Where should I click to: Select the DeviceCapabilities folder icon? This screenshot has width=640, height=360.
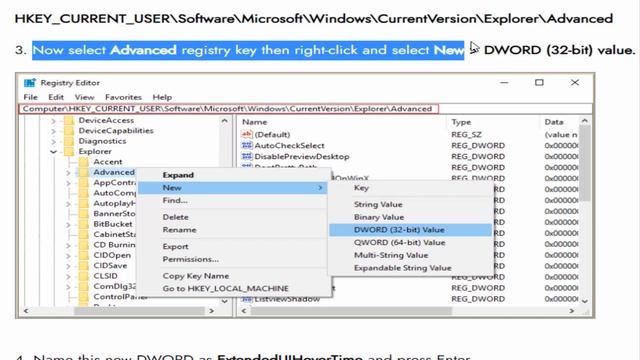point(69,131)
